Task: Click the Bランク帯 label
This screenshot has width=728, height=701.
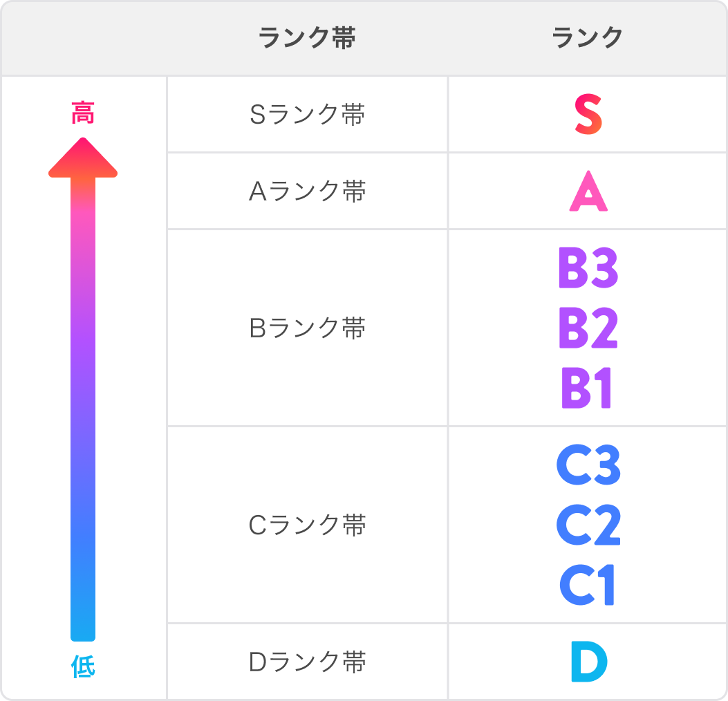Action: click(x=307, y=328)
